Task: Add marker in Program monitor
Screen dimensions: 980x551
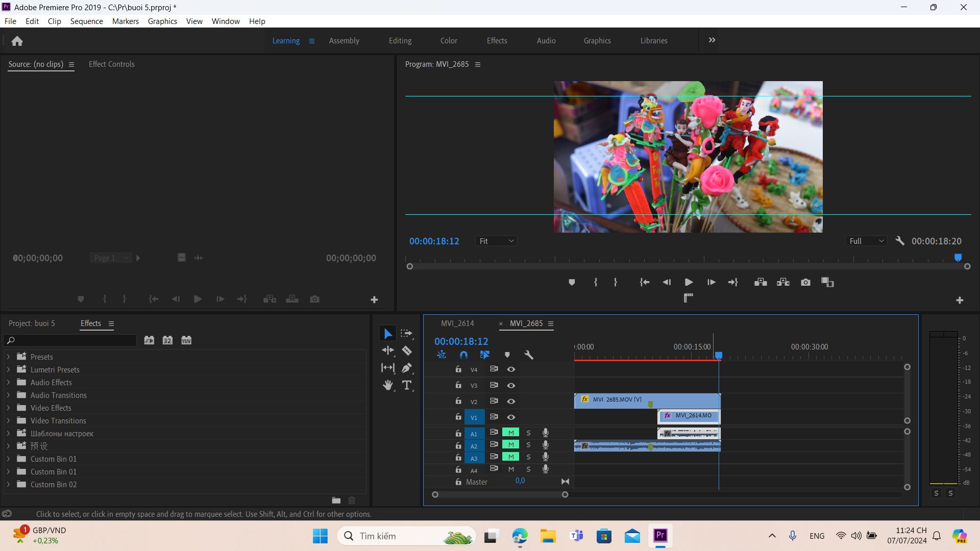Action: [x=572, y=282]
